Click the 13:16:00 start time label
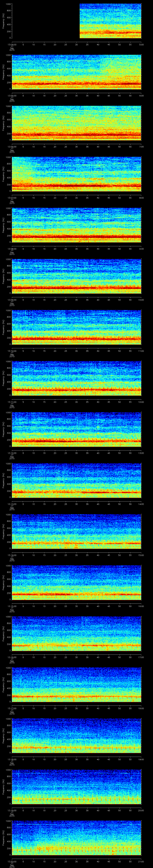 tap(12, 657)
